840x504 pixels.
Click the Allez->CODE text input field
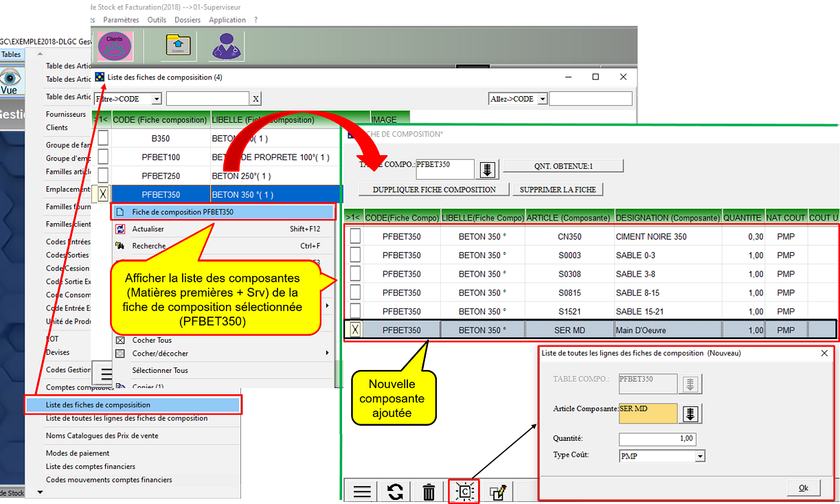[591, 99]
